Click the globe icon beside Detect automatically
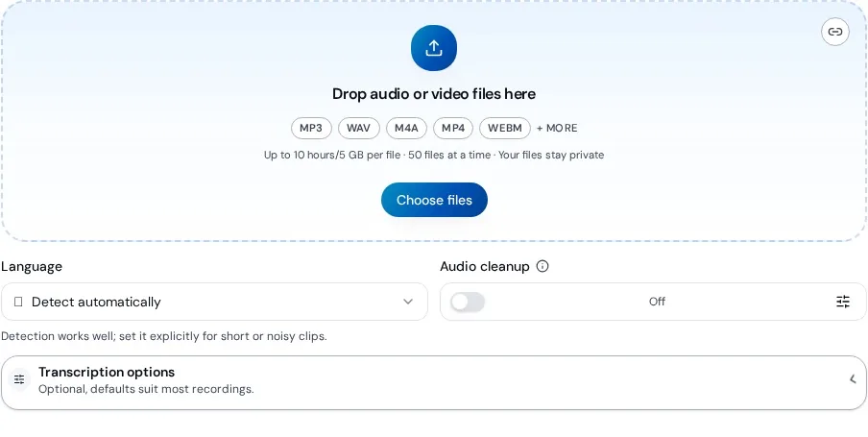868x437 pixels. pos(18,302)
